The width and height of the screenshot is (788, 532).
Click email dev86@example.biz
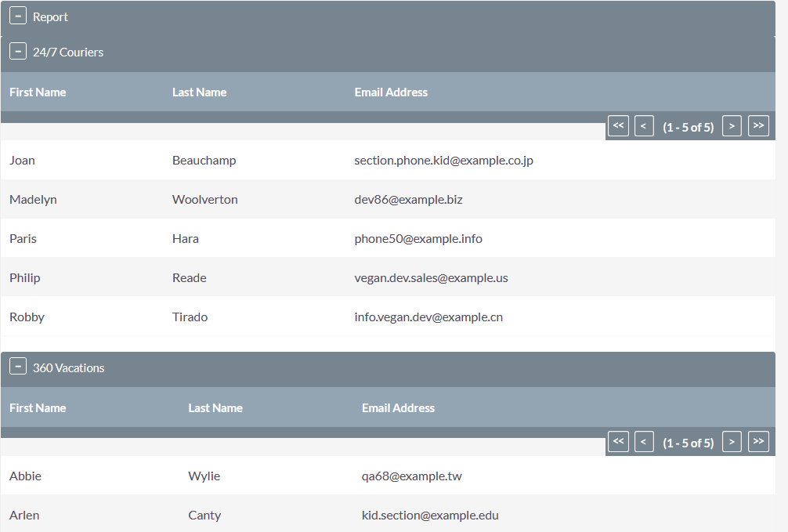(408, 200)
